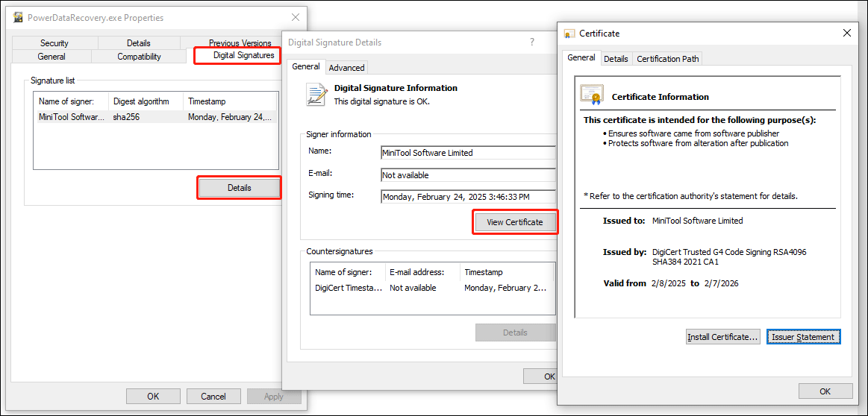868x416 pixels.
Task: Select the MiniTool Software signature row
Action: (155, 117)
